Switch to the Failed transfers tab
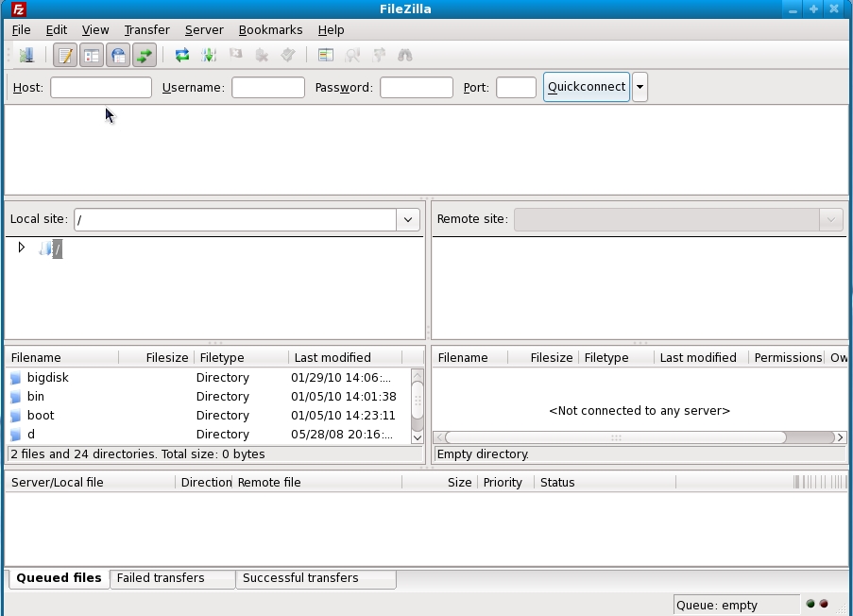This screenshot has width=853, height=616. 173,578
